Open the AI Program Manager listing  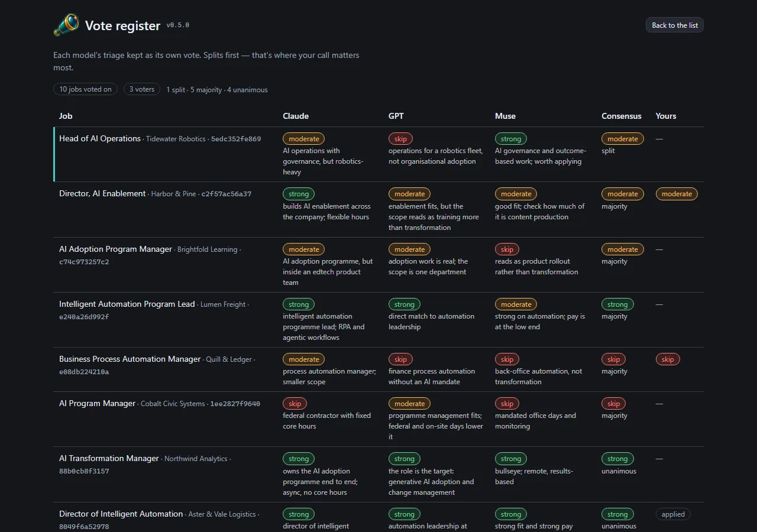pos(98,403)
